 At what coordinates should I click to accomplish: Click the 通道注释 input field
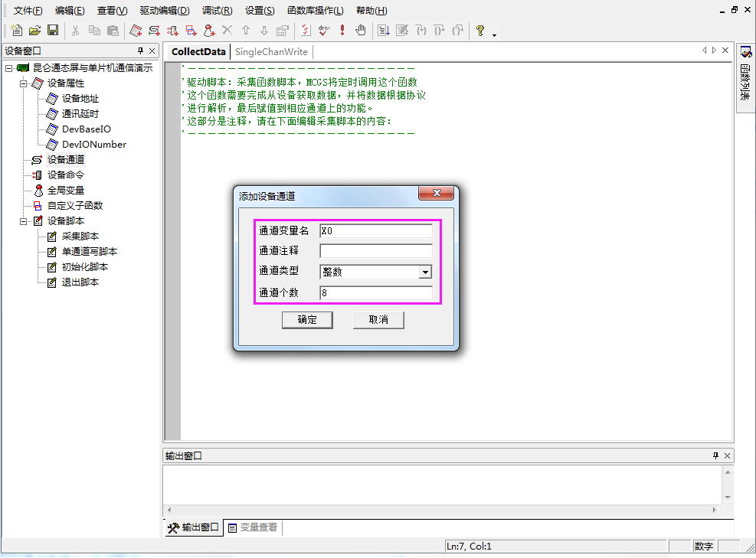click(376, 250)
